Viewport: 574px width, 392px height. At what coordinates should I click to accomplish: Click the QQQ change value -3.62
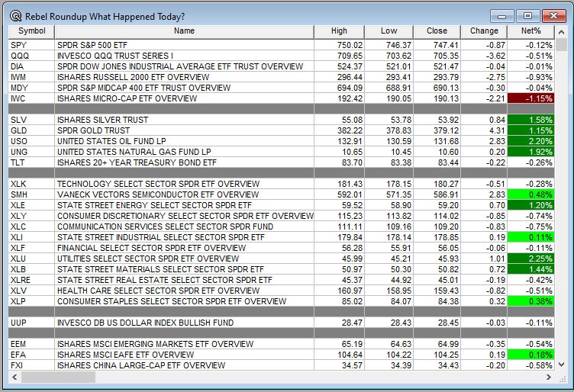(484, 56)
